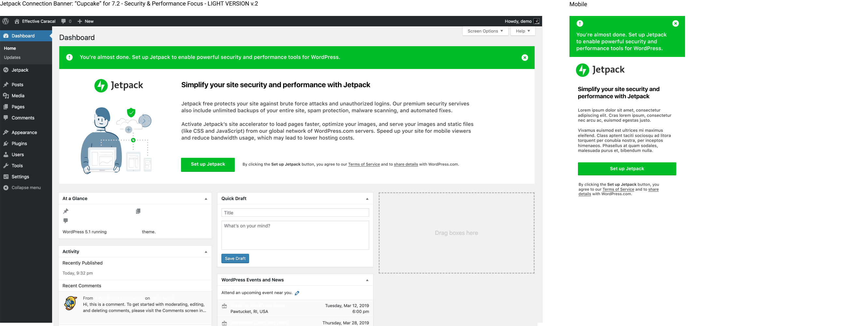Open the Users sidebar menu

click(26, 155)
